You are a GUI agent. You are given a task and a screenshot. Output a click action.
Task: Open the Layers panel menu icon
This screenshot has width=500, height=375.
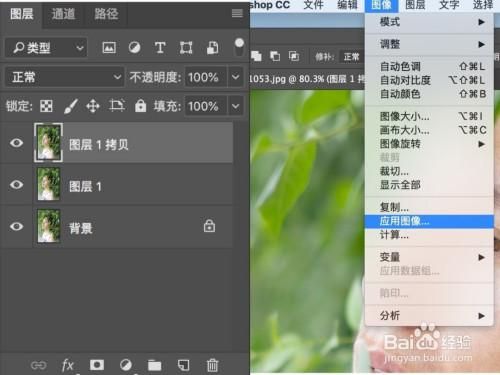click(237, 13)
